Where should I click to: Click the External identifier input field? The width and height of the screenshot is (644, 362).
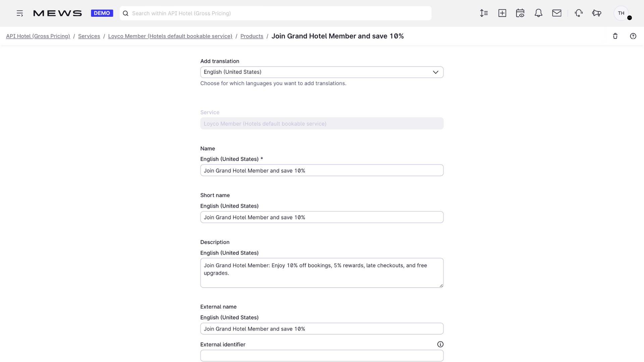click(322, 356)
